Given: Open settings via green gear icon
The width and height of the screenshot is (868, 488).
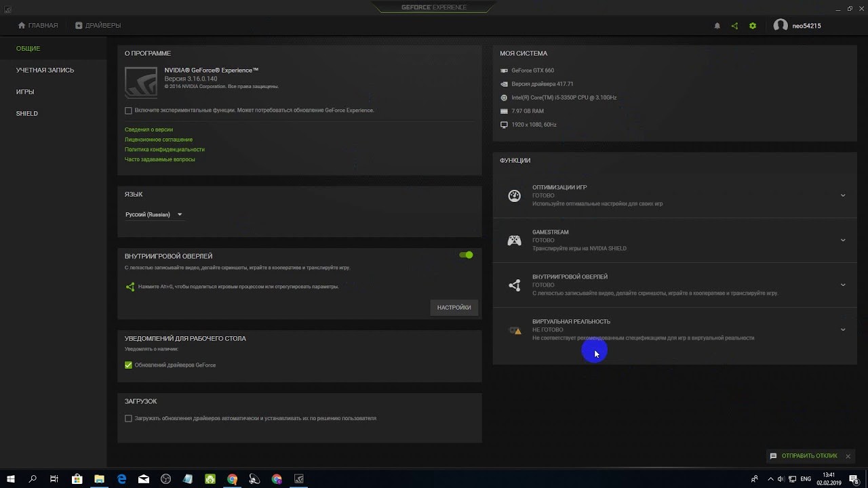Looking at the screenshot, I should (x=753, y=26).
